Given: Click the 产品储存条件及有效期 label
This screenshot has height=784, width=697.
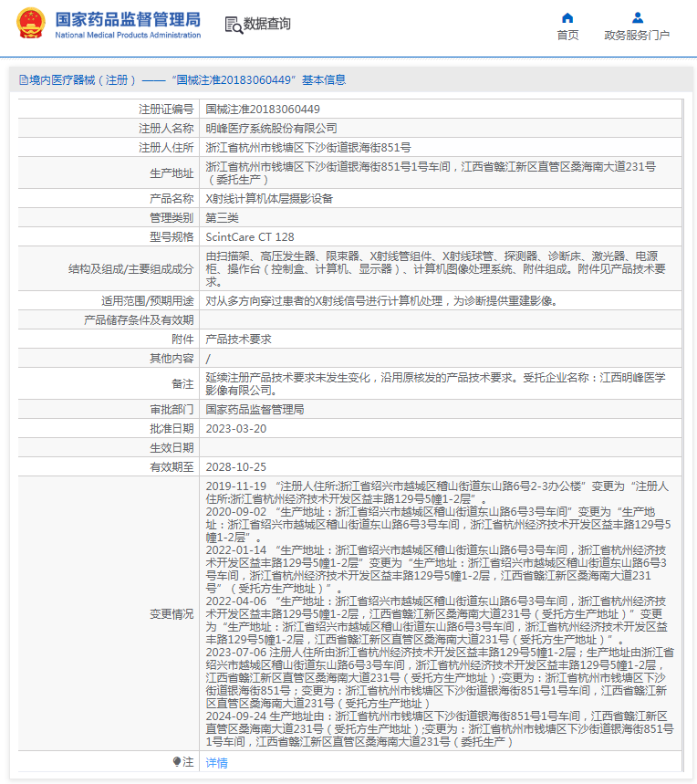Looking at the screenshot, I should tap(139, 320).
